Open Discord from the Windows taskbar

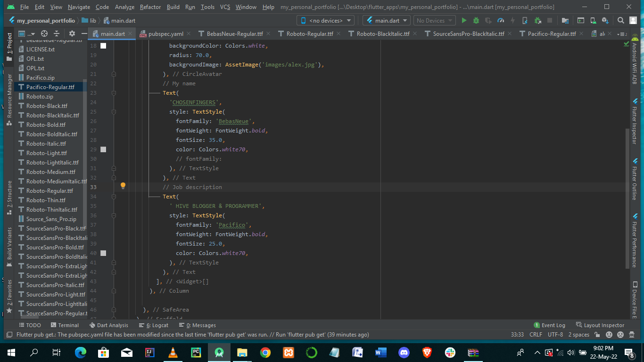(x=404, y=352)
